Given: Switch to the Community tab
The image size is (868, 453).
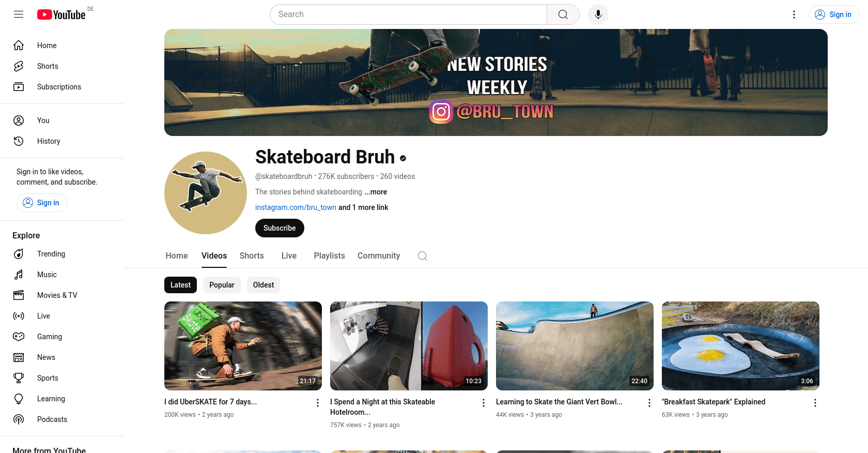Looking at the screenshot, I should [x=379, y=256].
